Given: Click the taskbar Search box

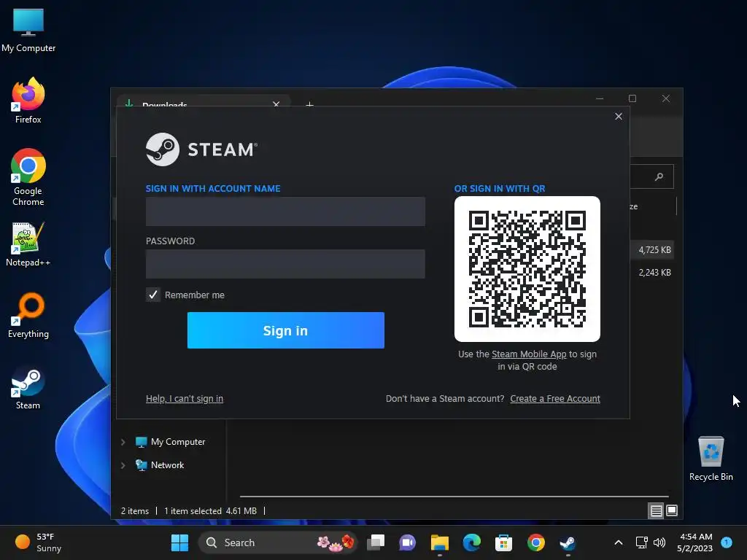Looking at the screenshot, I should click(278, 542).
